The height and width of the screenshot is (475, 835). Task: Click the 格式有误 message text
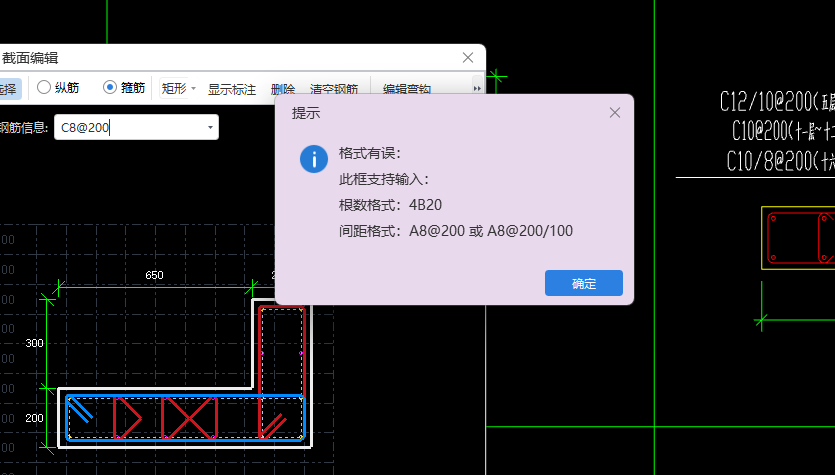pyautogui.click(x=370, y=153)
